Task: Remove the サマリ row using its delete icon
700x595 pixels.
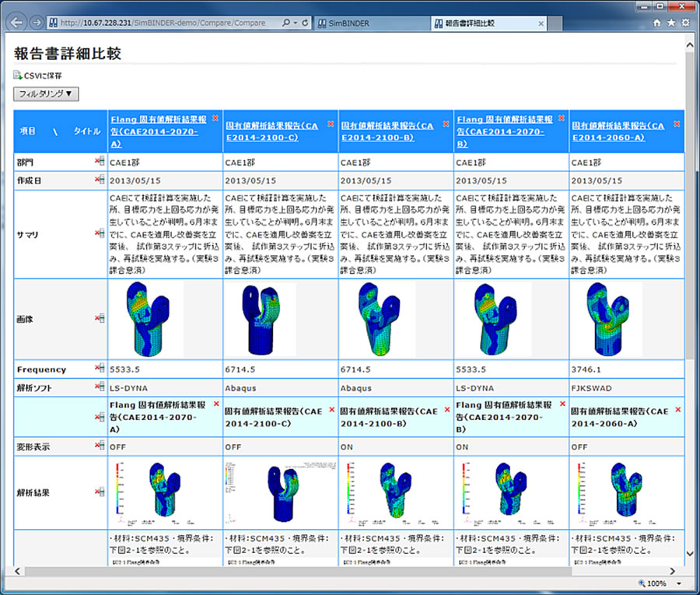Action: 99,233
